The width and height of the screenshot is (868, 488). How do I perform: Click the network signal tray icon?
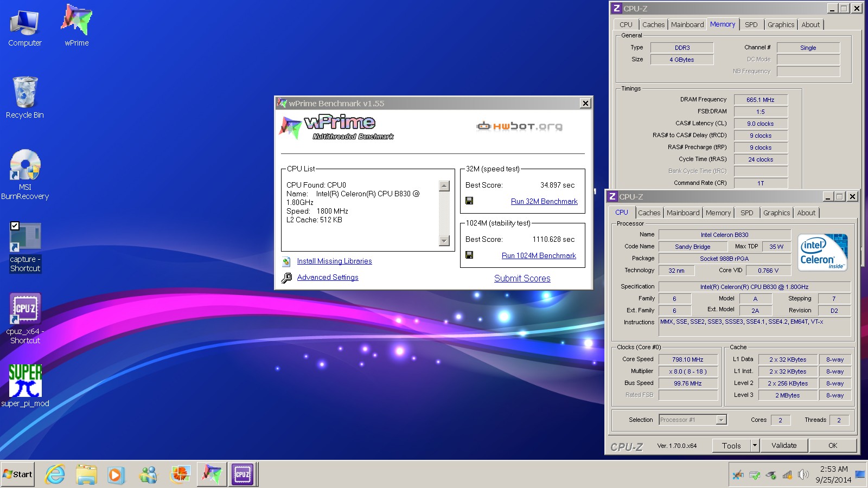[787, 475]
